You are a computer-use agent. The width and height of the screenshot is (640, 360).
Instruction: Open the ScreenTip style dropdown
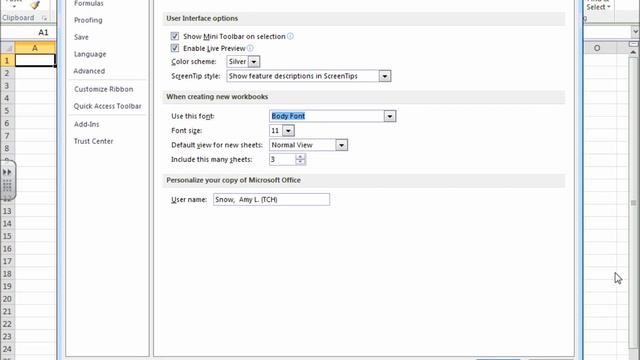pyautogui.click(x=384, y=76)
